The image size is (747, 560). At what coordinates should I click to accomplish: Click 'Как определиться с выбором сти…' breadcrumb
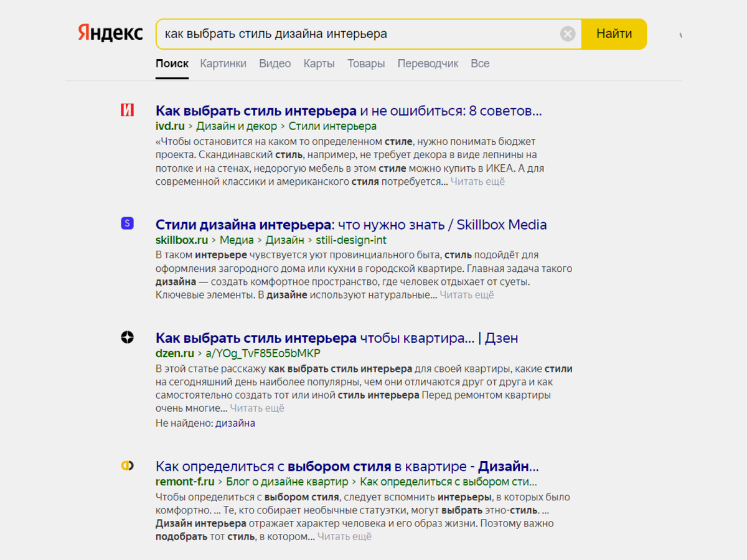tap(448, 482)
